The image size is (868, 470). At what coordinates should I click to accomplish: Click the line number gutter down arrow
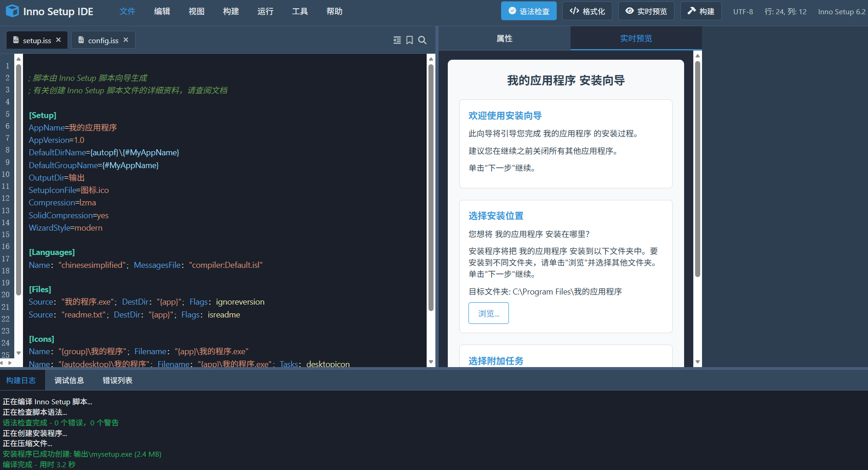(x=18, y=353)
